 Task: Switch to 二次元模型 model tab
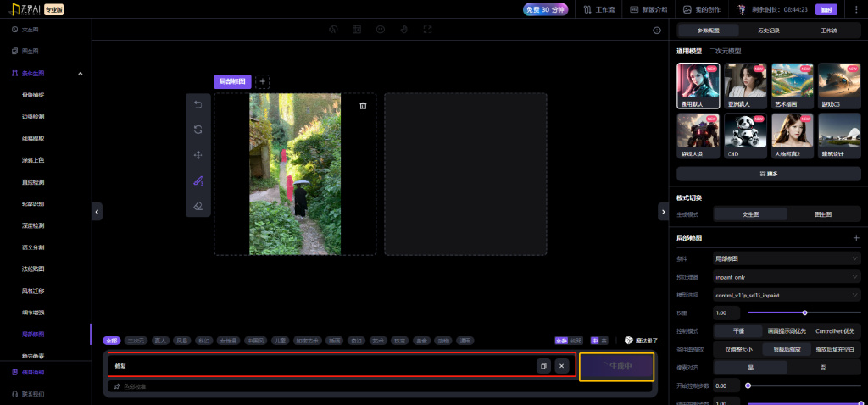726,51
